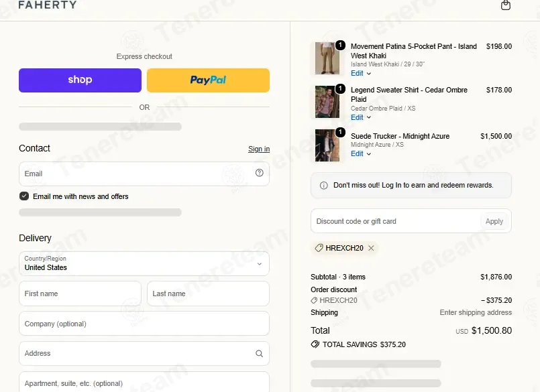Click the Sign in link
Image resolution: width=540 pixels, height=392 pixels.
tap(259, 149)
